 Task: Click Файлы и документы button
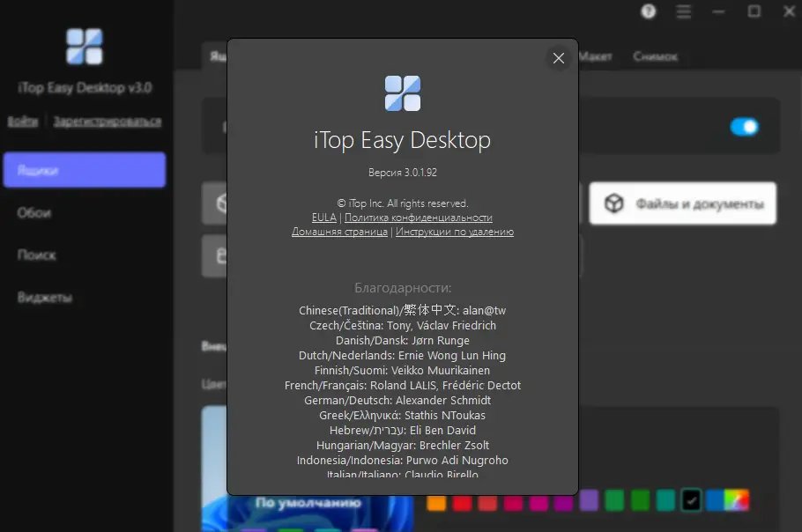pos(682,203)
